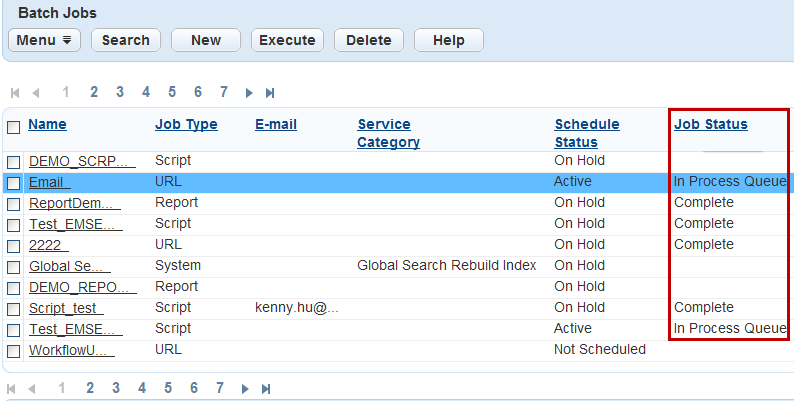Go to page 3 in top pager
This screenshot has height=401, width=794.
click(x=120, y=92)
